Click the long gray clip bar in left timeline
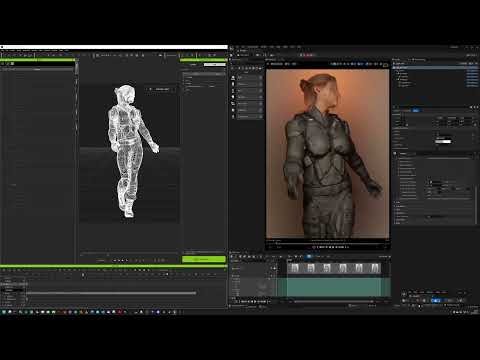480x360 pixels. click(x=112, y=293)
